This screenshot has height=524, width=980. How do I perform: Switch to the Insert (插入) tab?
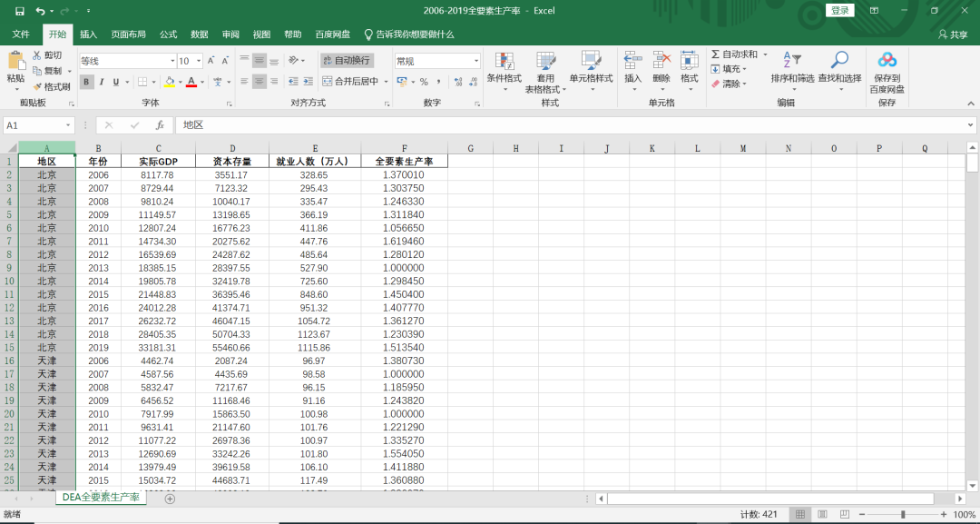tap(89, 35)
